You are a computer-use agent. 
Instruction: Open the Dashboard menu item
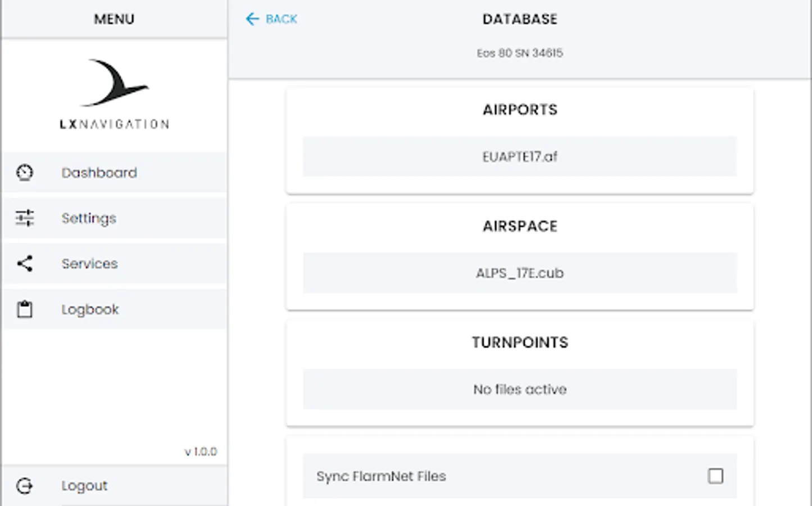tap(99, 173)
